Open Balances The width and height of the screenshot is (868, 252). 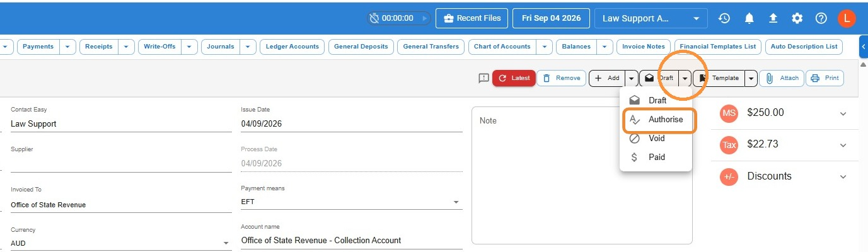pos(577,47)
